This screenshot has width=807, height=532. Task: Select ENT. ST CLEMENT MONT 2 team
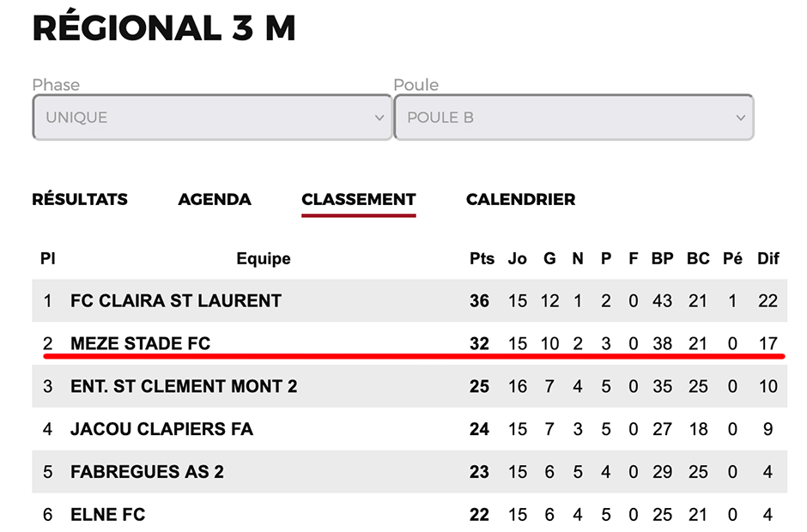coord(184,387)
